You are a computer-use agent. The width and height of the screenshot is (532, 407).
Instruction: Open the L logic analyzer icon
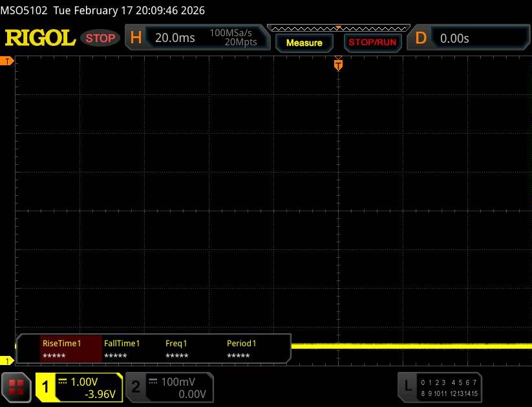point(407,386)
